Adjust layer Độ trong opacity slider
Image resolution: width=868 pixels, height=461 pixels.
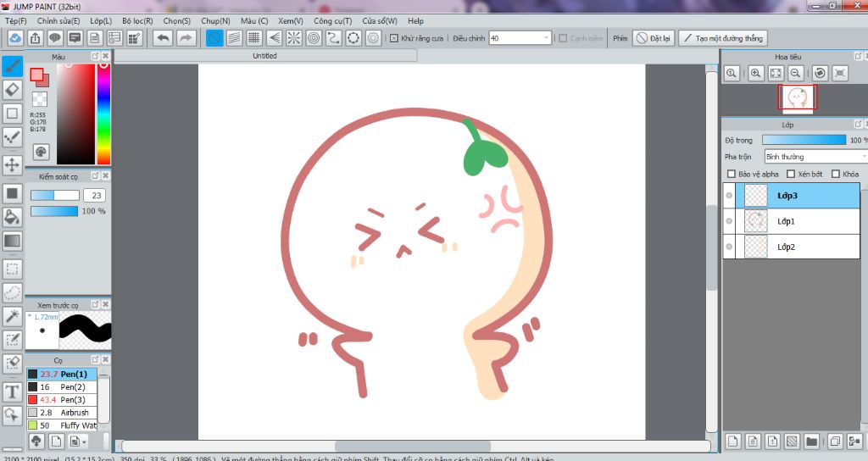click(804, 140)
